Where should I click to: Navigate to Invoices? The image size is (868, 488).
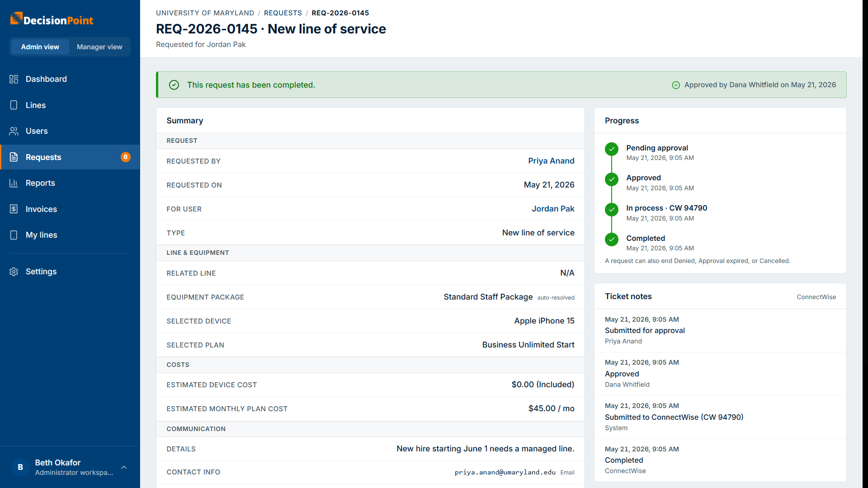point(70,209)
